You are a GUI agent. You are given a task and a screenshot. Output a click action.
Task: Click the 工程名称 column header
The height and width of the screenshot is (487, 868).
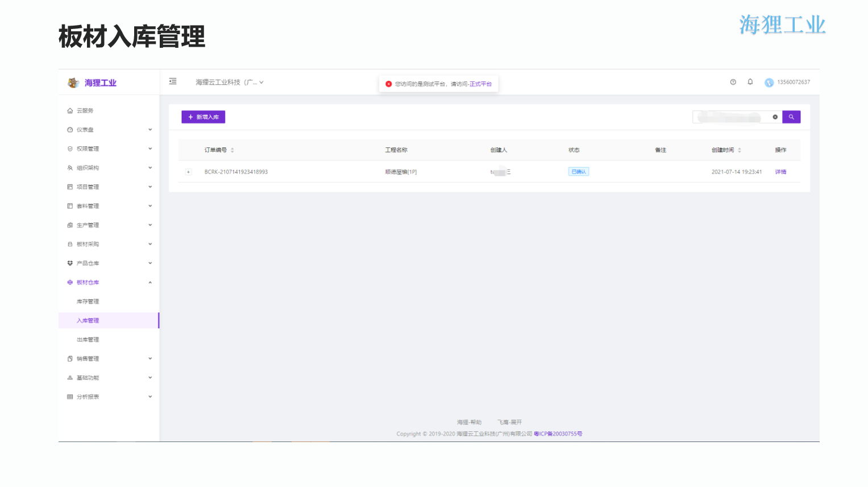(396, 150)
